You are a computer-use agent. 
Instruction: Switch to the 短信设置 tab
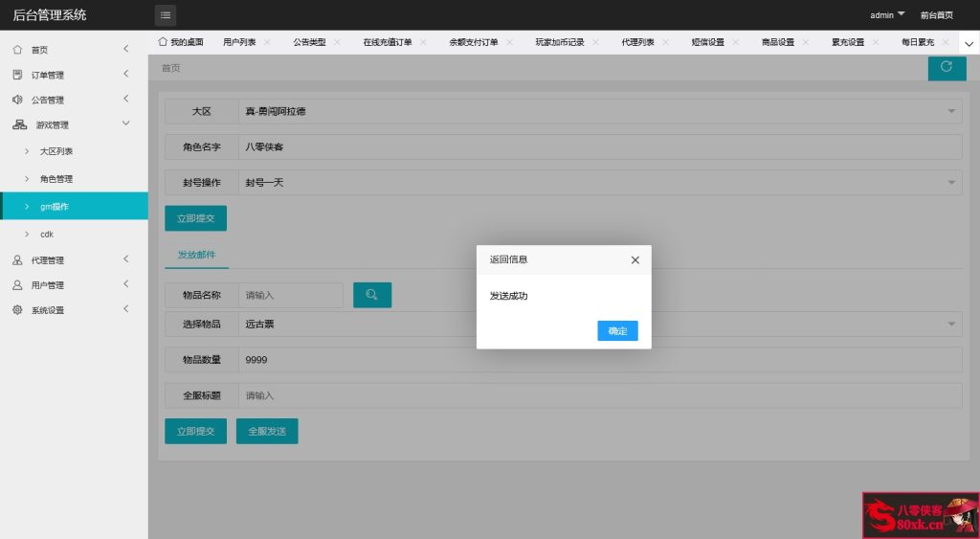tap(708, 42)
